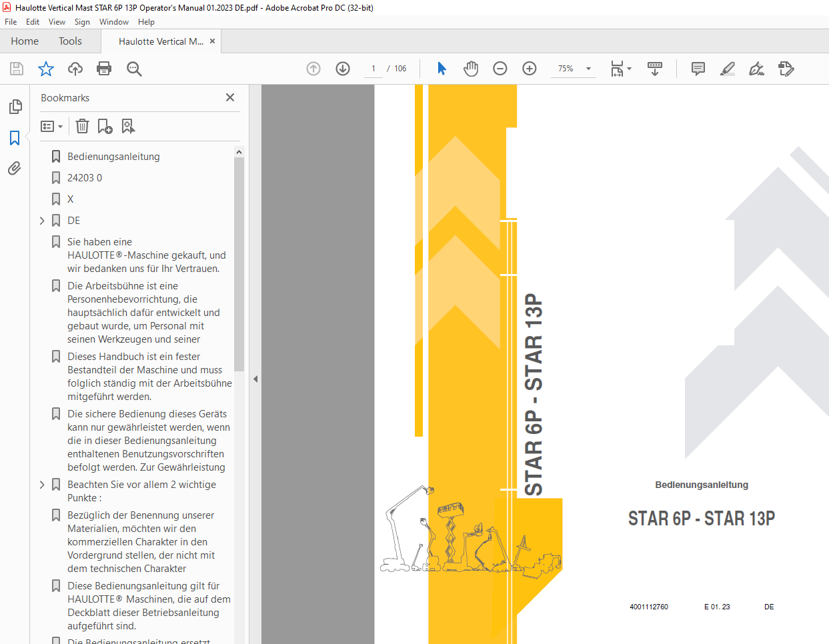Activate the hand pan tool

(471, 69)
